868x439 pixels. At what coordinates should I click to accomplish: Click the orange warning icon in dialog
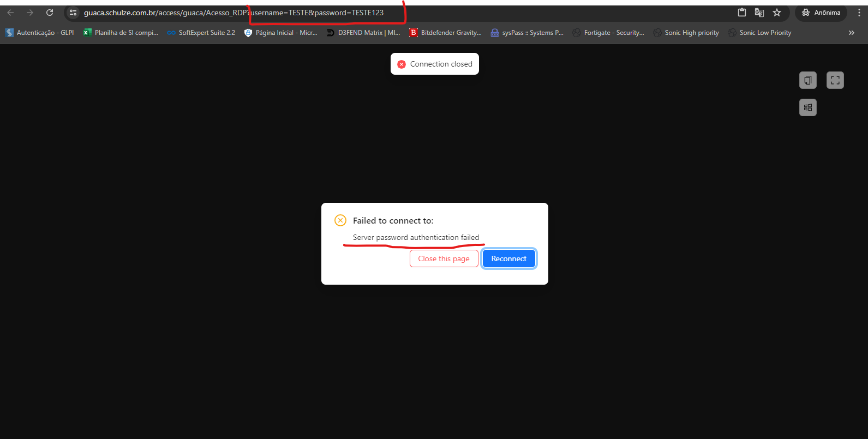point(340,220)
